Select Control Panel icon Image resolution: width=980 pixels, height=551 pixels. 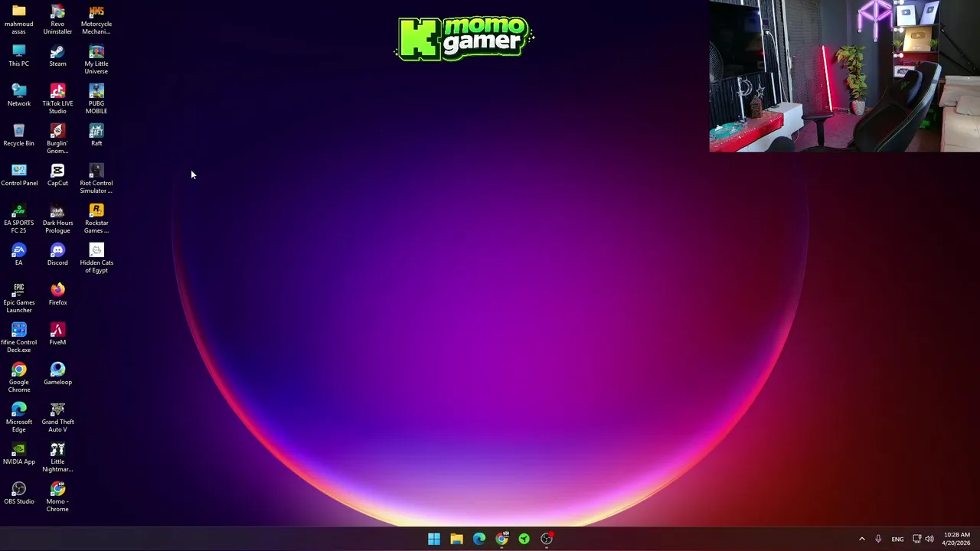point(18,175)
